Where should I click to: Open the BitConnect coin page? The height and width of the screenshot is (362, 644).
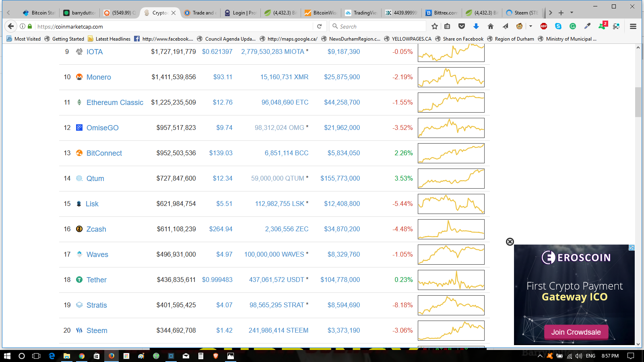pos(104,153)
